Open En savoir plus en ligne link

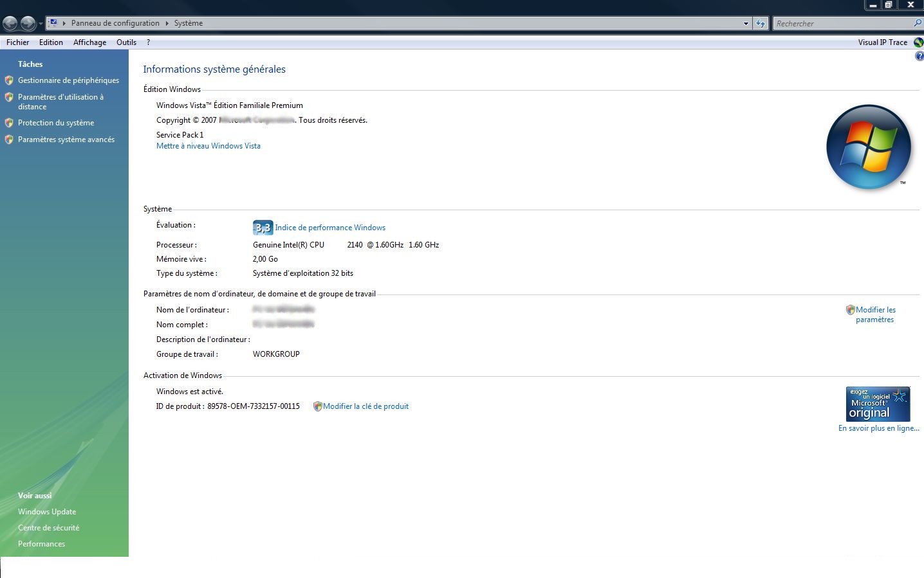[x=878, y=428]
